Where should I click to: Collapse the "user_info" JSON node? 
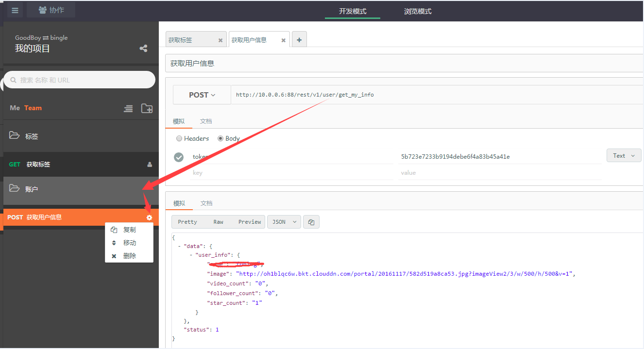pyautogui.click(x=191, y=255)
